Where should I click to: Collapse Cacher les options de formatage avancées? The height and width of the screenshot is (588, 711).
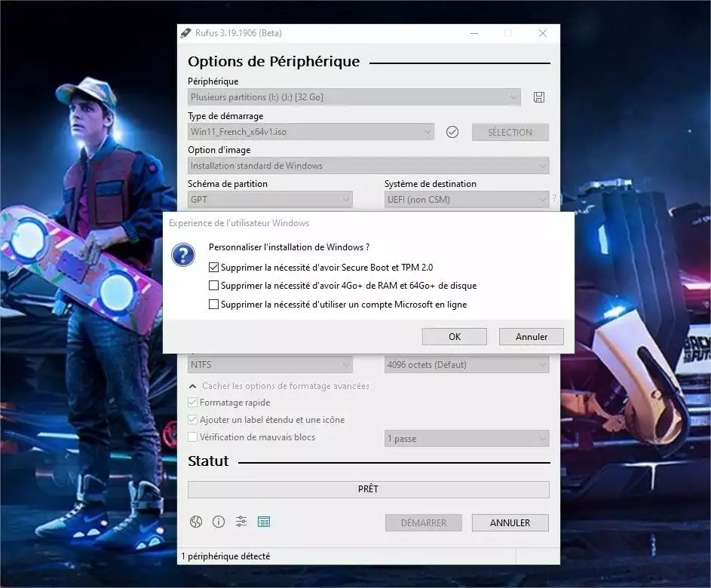279,385
